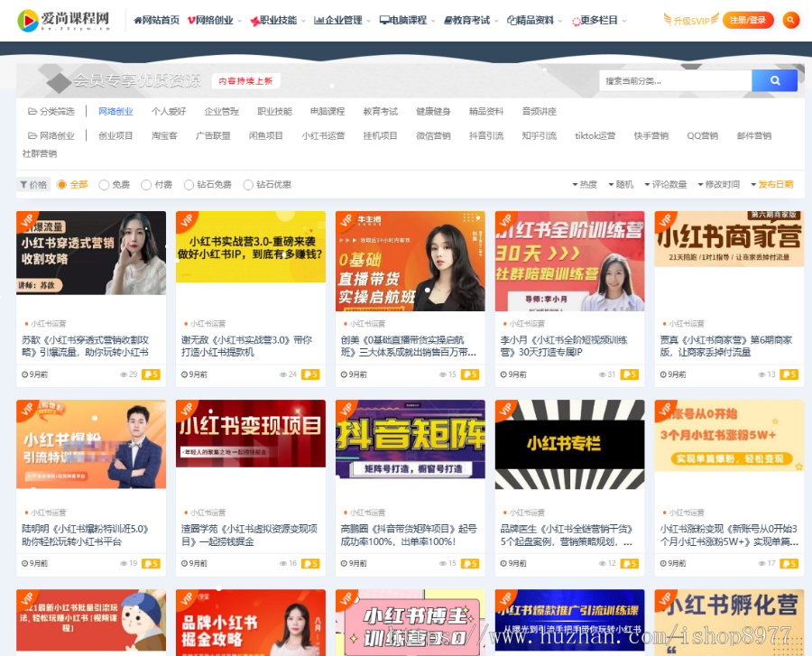Filter by 社群营销 subcategory
This screenshot has height=656, width=812.
point(40,153)
